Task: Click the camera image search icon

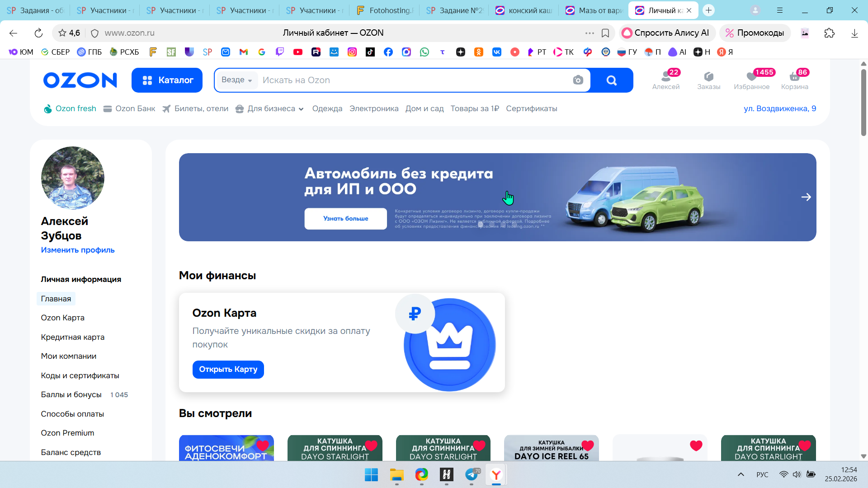Action: click(x=578, y=80)
